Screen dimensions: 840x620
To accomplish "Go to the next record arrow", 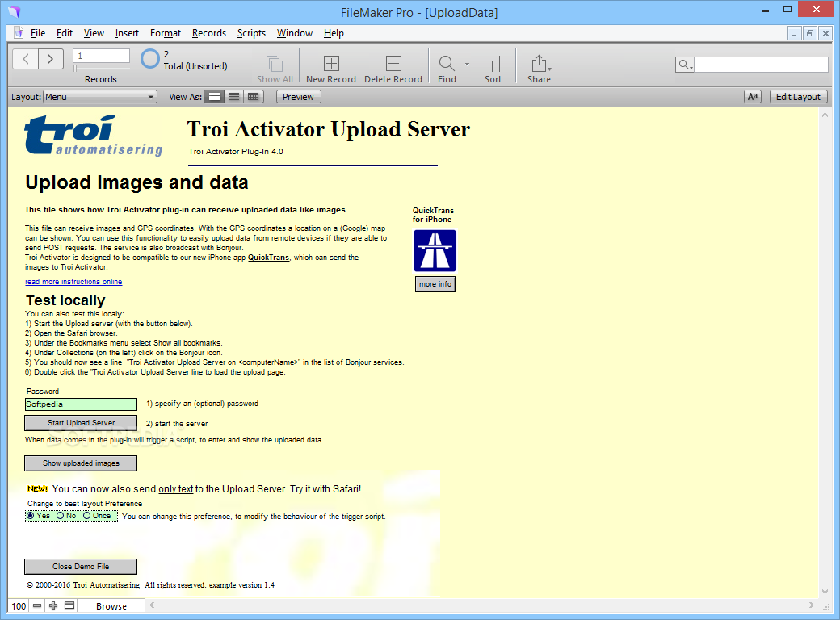I will coord(50,59).
